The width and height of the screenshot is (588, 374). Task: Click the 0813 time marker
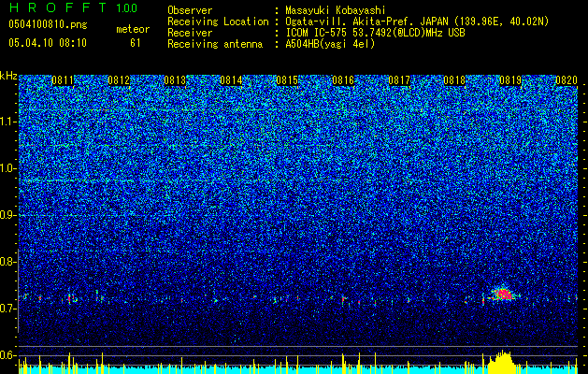tap(175, 80)
